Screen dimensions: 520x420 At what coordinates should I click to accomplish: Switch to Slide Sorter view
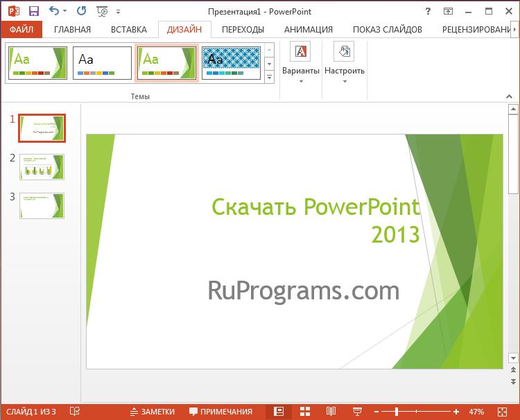pyautogui.click(x=305, y=412)
